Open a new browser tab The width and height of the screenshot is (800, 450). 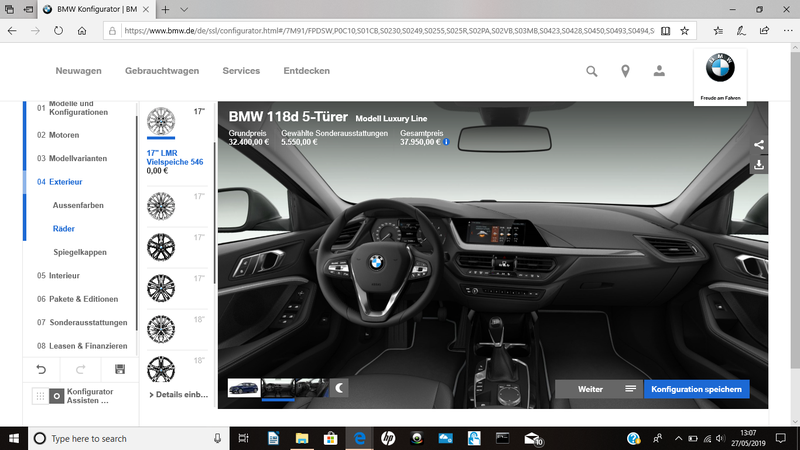coord(165,9)
